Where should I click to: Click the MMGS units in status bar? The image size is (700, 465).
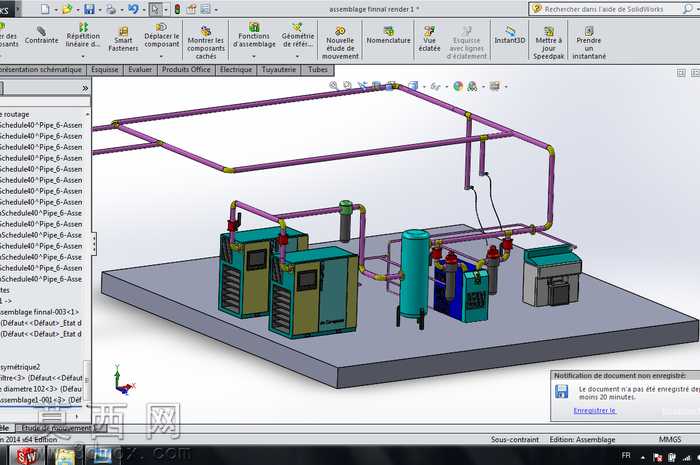(x=670, y=440)
